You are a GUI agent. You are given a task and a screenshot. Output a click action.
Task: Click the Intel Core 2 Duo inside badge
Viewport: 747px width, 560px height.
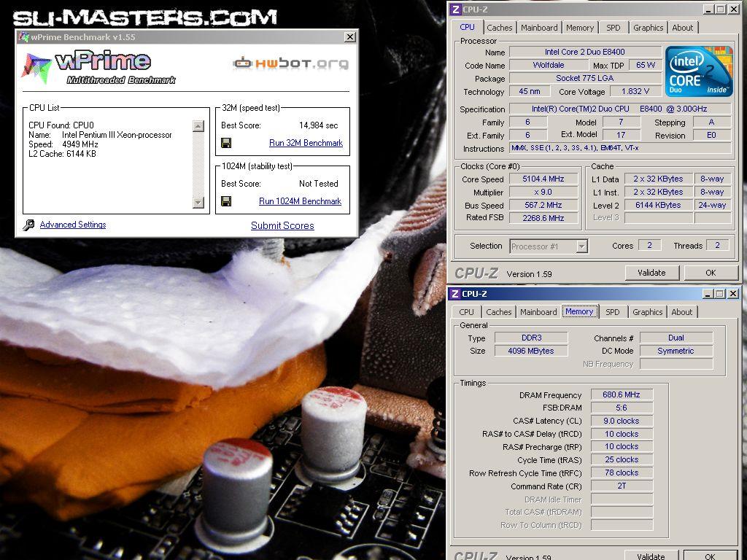pyautogui.click(x=699, y=71)
